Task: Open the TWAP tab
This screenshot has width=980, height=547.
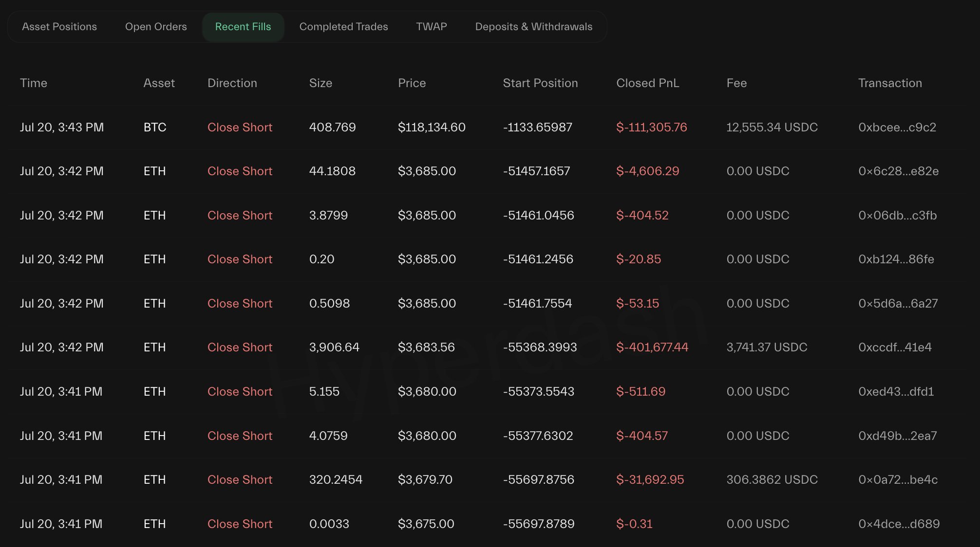Action: (431, 27)
